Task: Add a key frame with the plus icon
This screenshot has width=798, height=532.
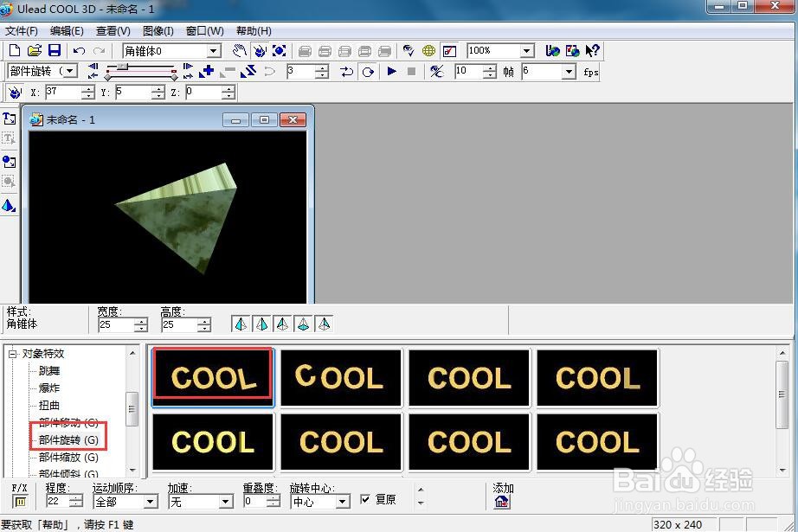Action: [206, 71]
